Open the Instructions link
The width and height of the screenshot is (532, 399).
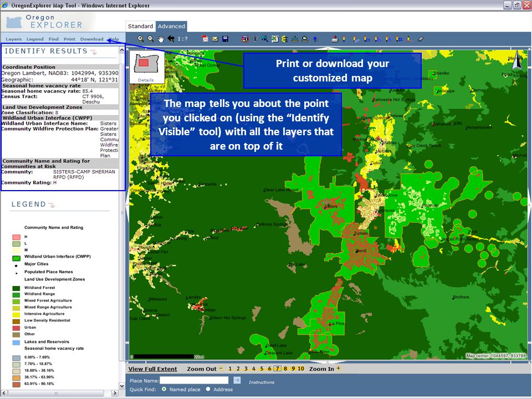point(261,382)
